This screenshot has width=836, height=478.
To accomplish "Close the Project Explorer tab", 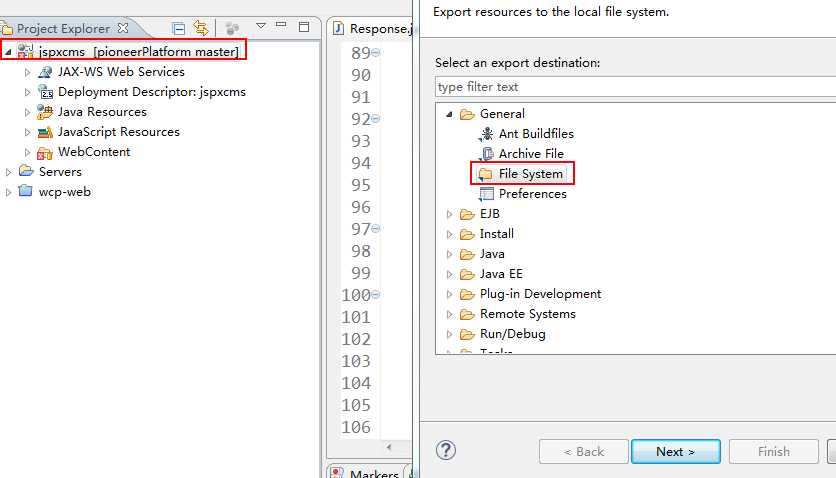I will 123,28.
